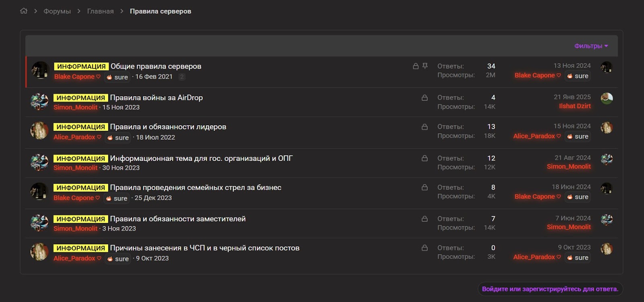Screen dimensions: 644x302
Task: Open last poster avatar for Ilshat Dzirt
Action: click(607, 98)
